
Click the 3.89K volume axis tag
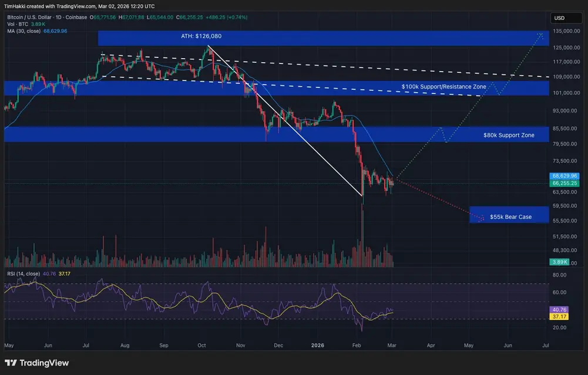[559, 262]
